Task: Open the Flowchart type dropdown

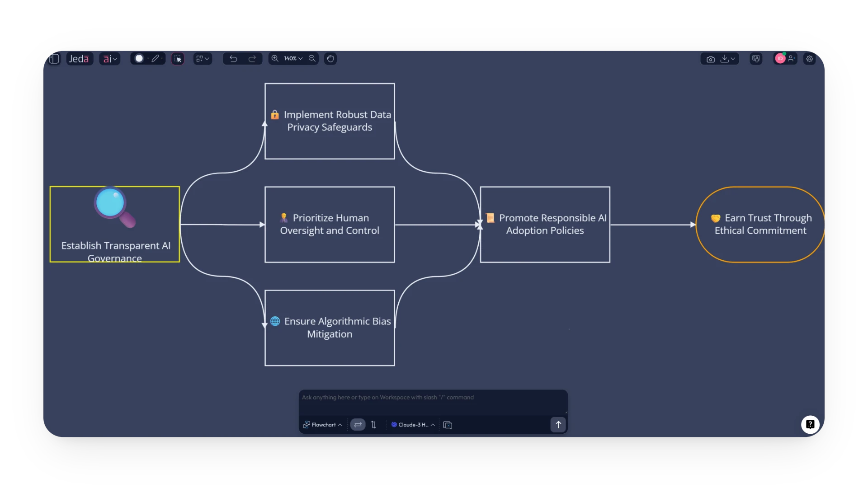Action: (323, 425)
